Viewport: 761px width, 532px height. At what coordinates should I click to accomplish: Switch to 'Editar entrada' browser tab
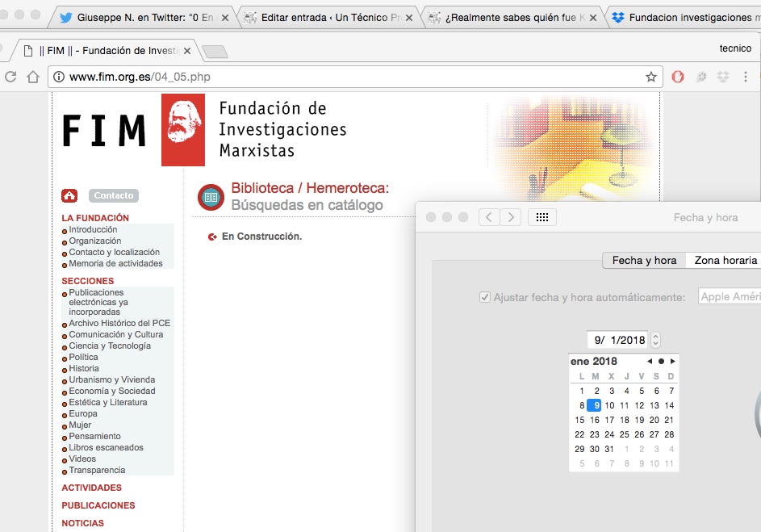coord(331,17)
